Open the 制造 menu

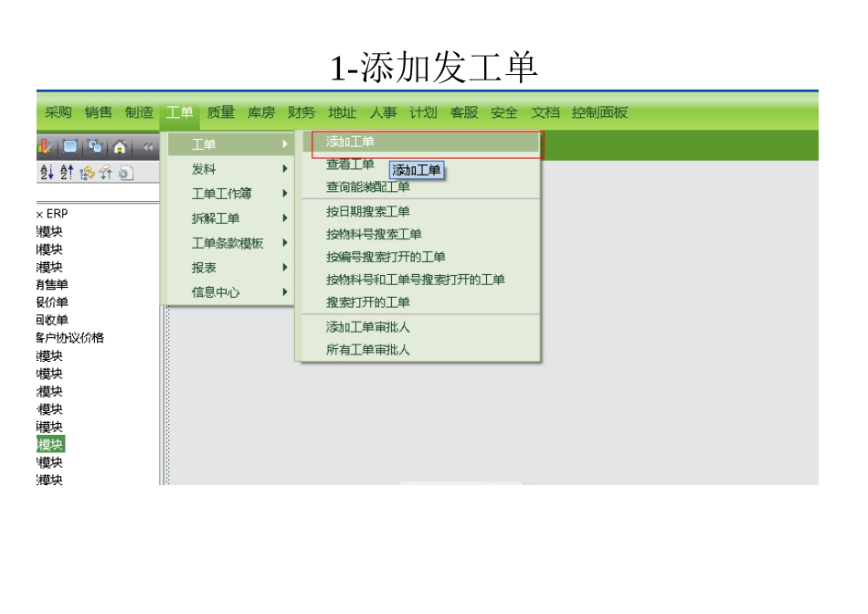pyautogui.click(x=139, y=112)
